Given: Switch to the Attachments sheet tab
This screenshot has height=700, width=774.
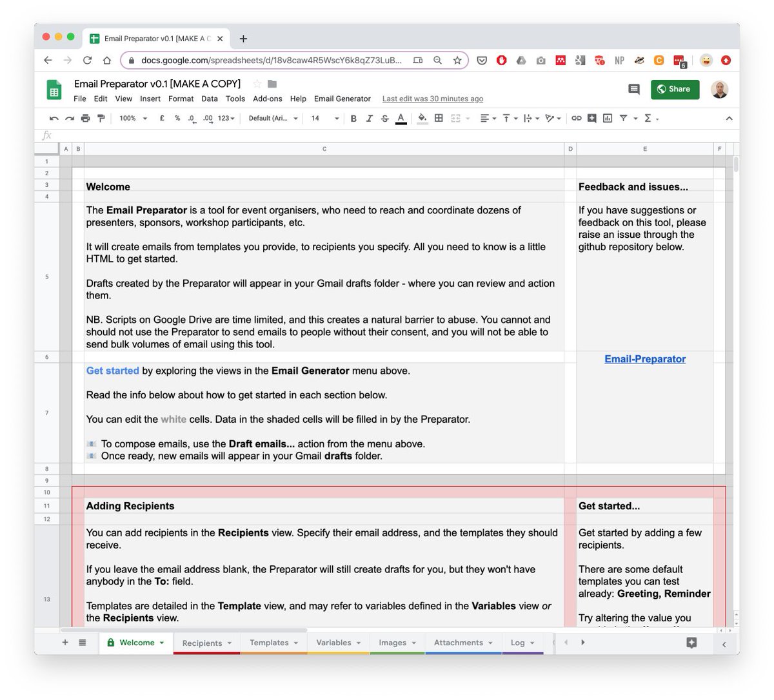Looking at the screenshot, I should click(x=463, y=643).
